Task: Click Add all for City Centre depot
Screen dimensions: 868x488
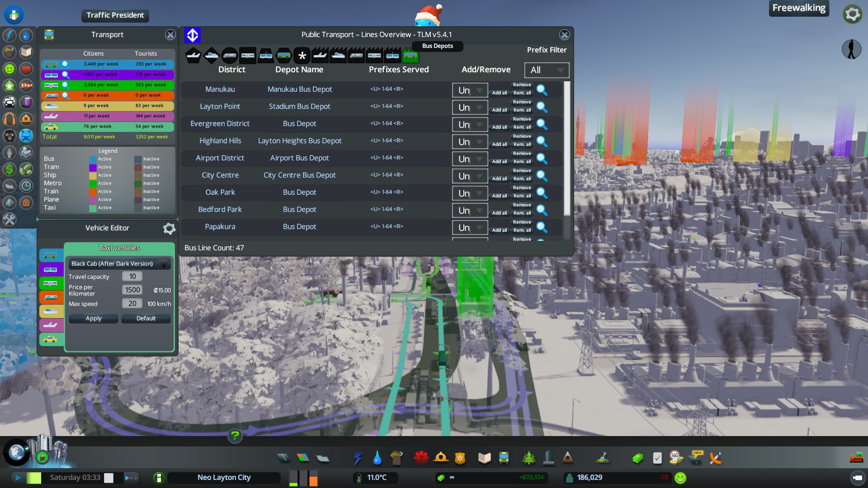Action: click(x=499, y=179)
